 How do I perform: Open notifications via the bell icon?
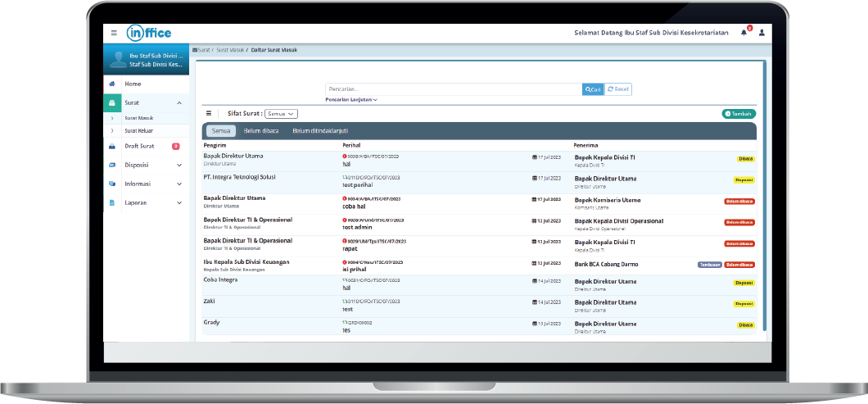point(744,33)
